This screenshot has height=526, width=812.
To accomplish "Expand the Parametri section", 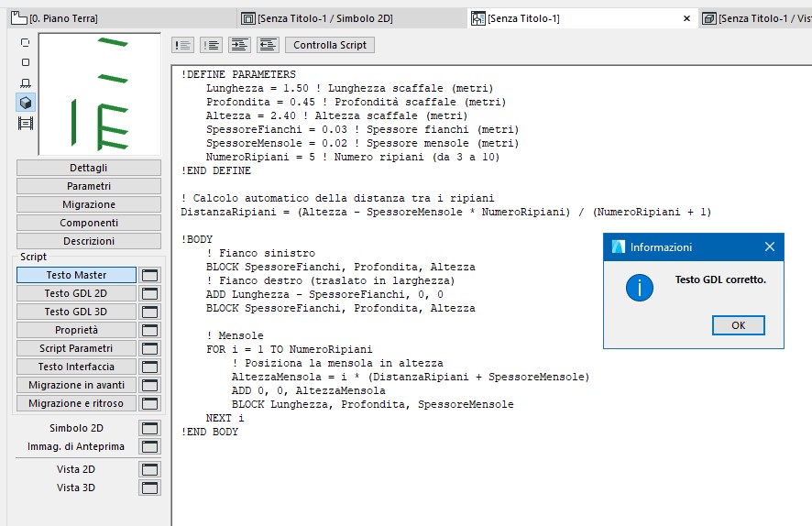I will [x=89, y=186].
